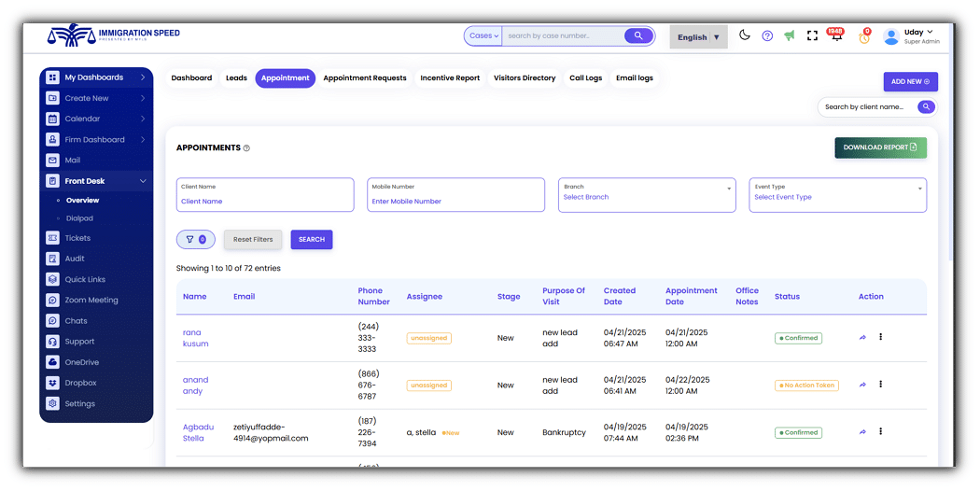Open the Appointment Requests tab
The height and width of the screenshot is (491, 980).
pos(364,78)
